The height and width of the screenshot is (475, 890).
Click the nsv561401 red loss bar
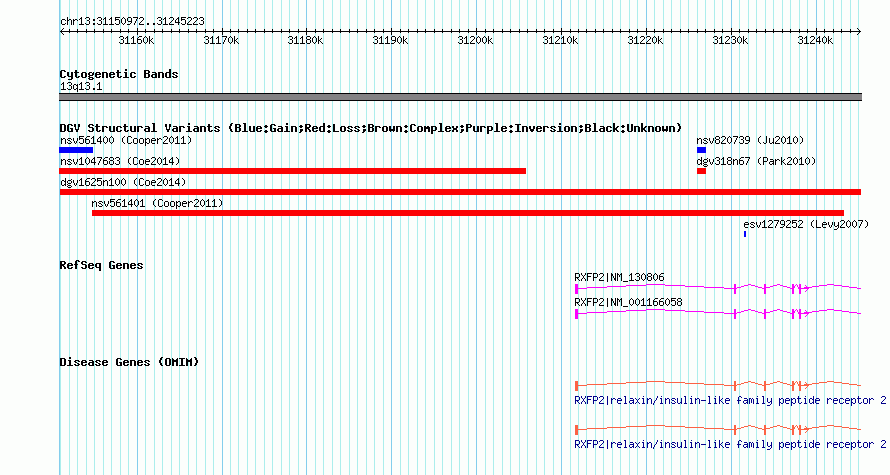click(x=468, y=213)
